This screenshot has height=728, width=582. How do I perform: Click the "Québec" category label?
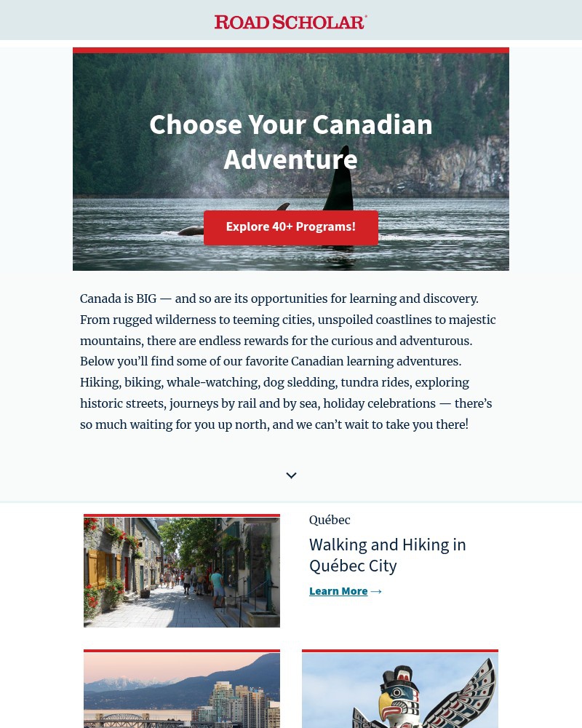[x=329, y=520]
